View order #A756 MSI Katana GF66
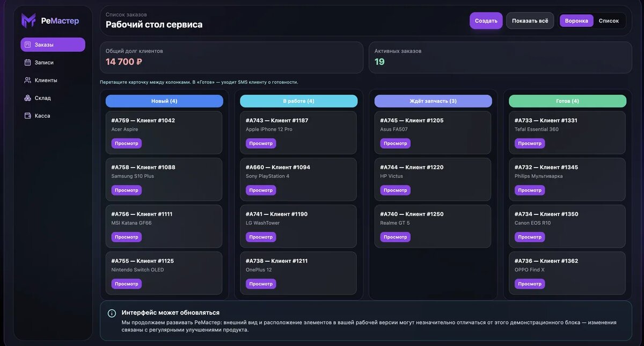This screenshot has width=644, height=346. (x=127, y=237)
